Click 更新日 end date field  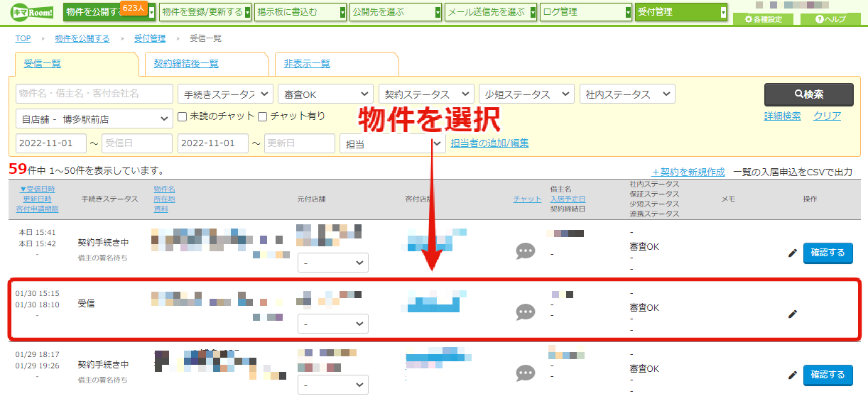300,143
